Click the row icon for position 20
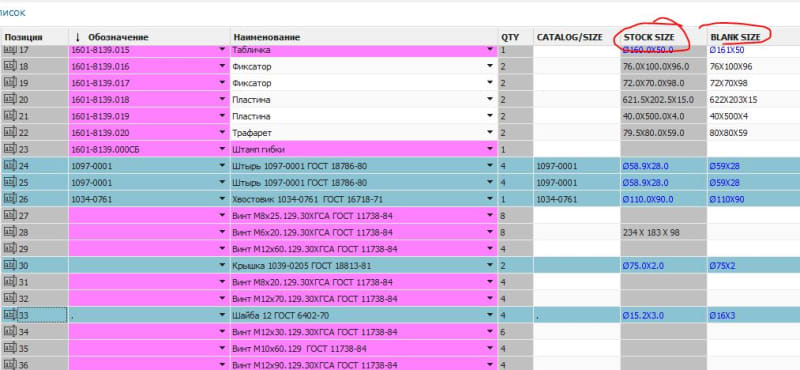Screen dimensions: 800x370 click(10, 100)
